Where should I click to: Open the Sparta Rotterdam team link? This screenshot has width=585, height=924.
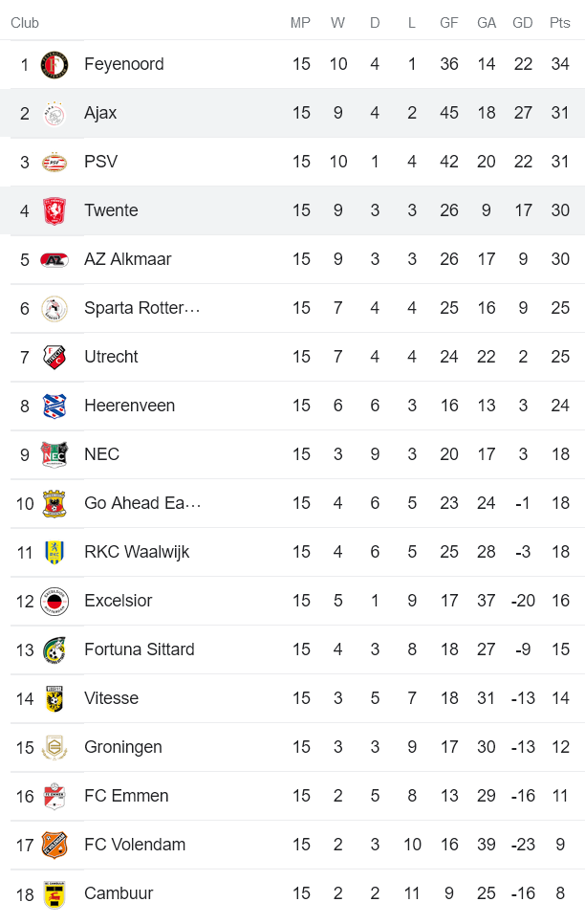pyautogui.click(x=141, y=308)
